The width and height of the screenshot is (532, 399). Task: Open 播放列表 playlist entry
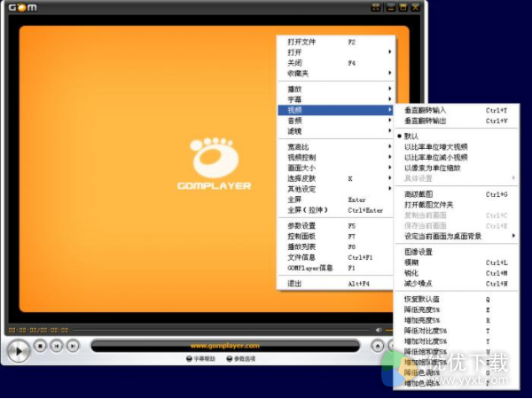pos(336,246)
